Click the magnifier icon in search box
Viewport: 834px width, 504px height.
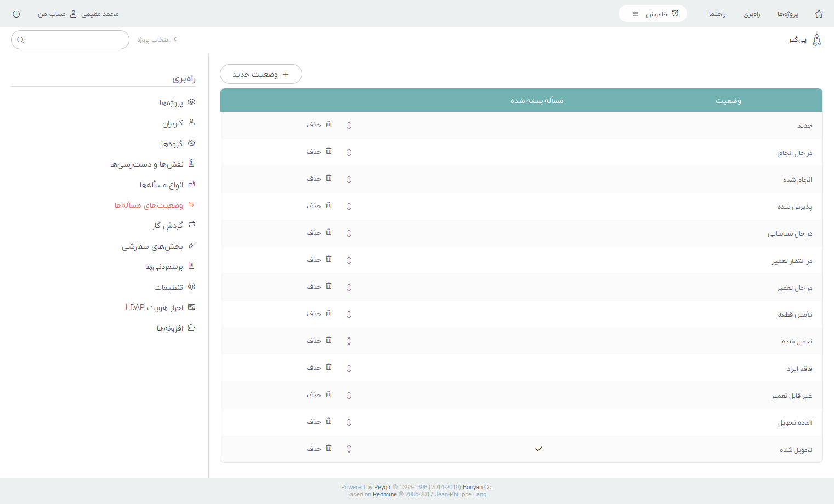click(21, 40)
